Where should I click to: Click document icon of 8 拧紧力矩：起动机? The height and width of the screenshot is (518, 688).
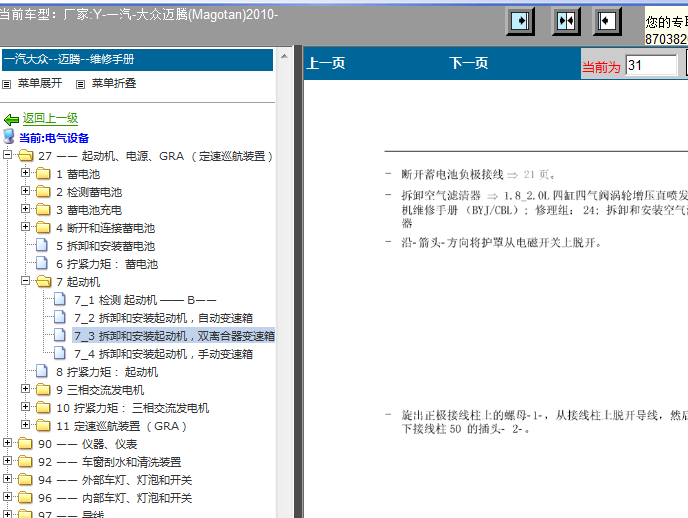(x=42, y=371)
